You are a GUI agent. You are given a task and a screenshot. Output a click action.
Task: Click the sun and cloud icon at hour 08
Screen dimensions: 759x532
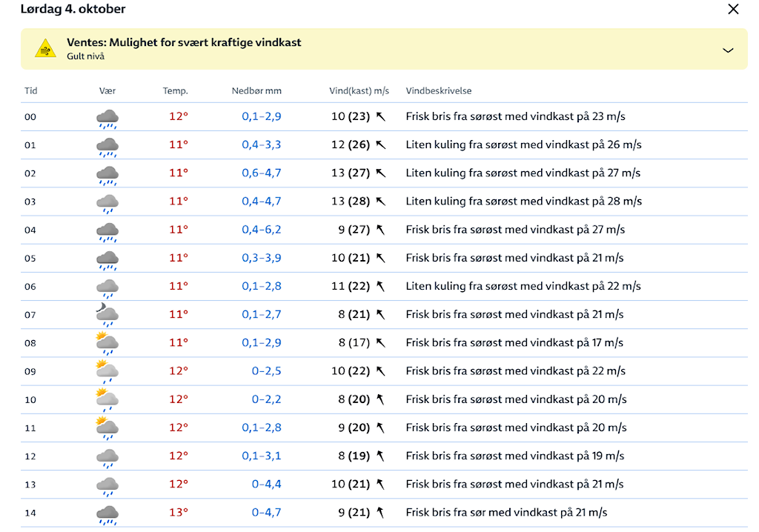point(107,343)
